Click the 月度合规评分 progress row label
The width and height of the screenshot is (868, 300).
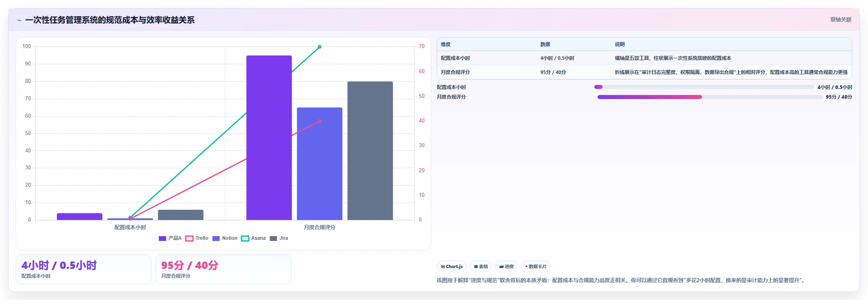451,97
